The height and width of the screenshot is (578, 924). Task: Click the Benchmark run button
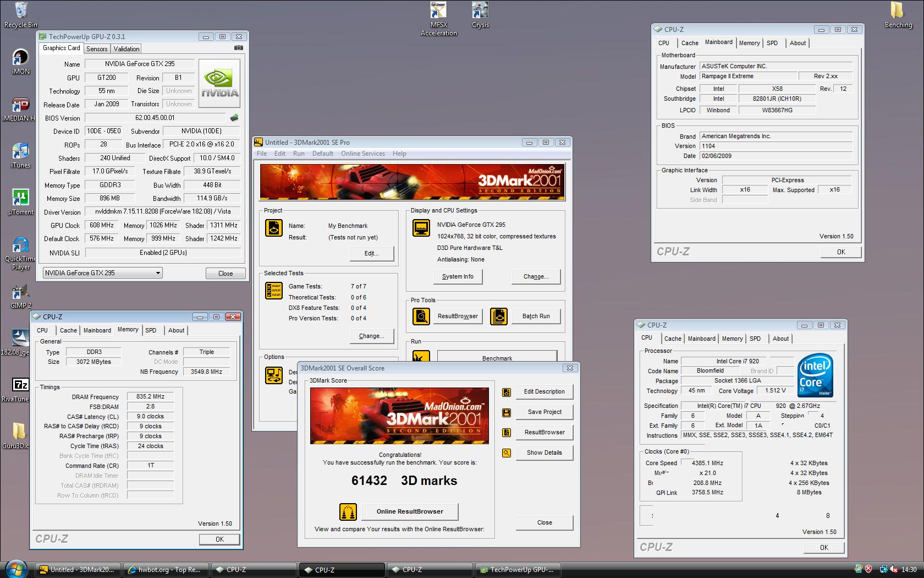click(x=497, y=357)
